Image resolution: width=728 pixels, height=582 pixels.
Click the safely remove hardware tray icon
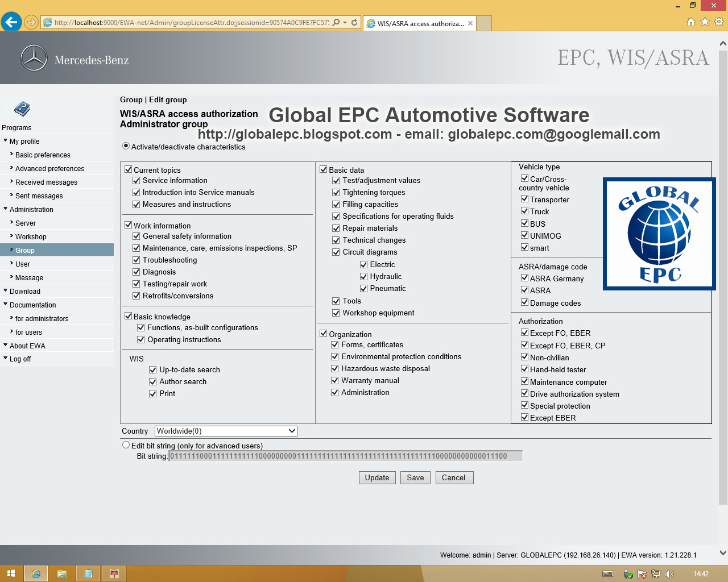point(628,574)
